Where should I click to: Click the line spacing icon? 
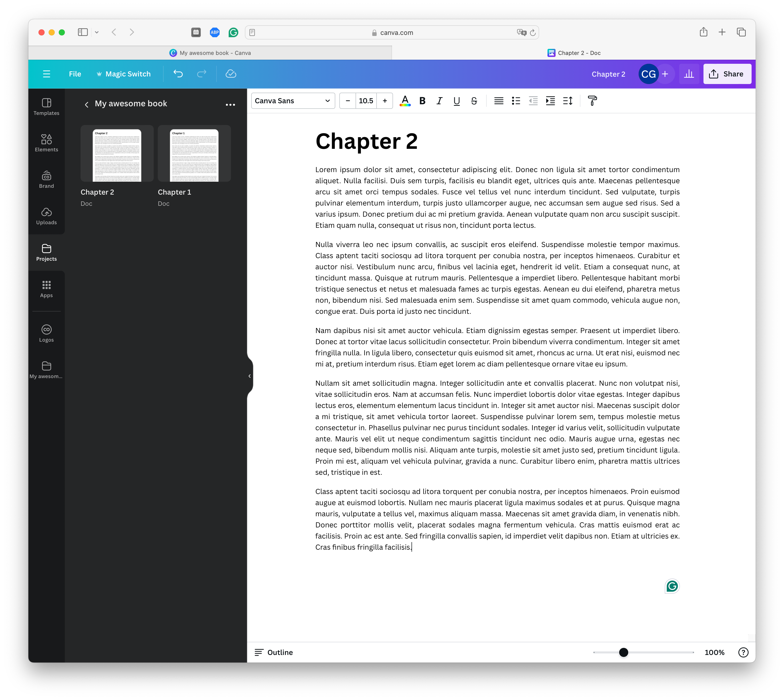[x=568, y=101]
